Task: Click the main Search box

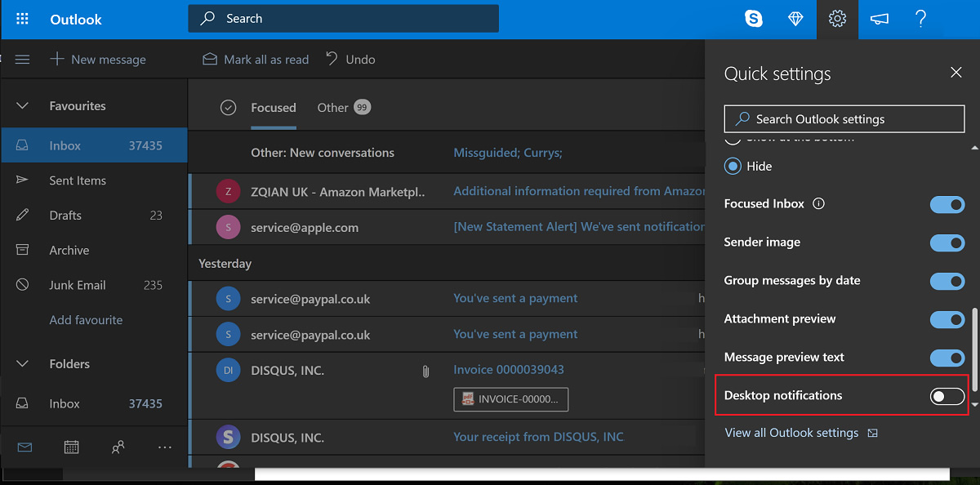Action: click(x=343, y=19)
